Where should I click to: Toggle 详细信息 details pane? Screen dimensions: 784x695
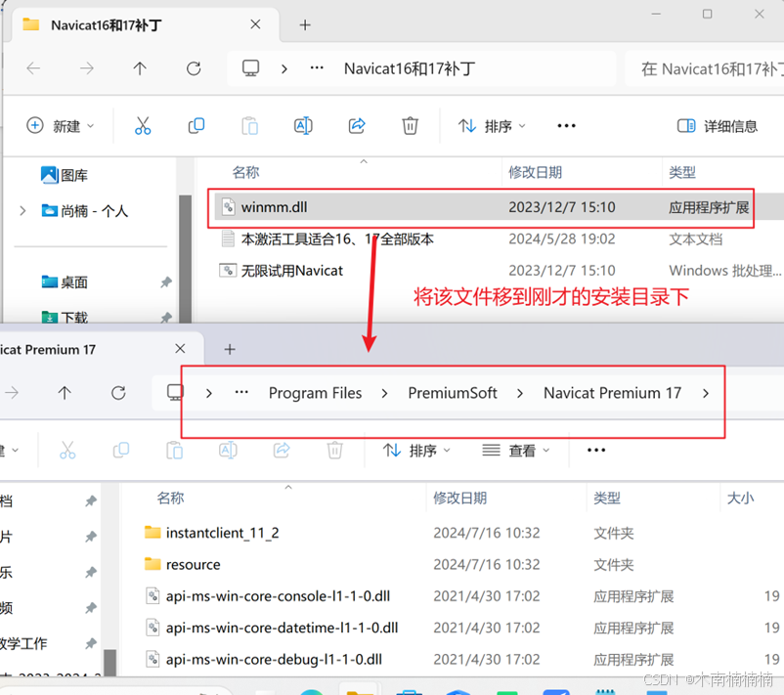(x=717, y=126)
